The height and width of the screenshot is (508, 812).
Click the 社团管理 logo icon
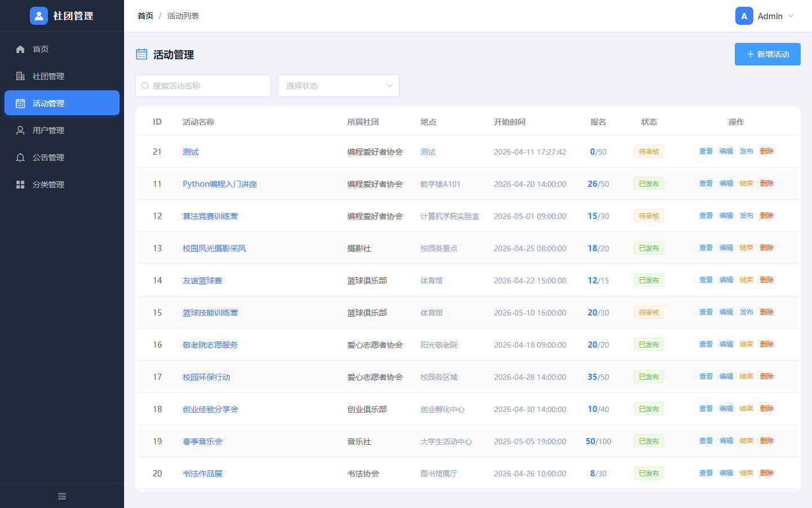coord(39,16)
